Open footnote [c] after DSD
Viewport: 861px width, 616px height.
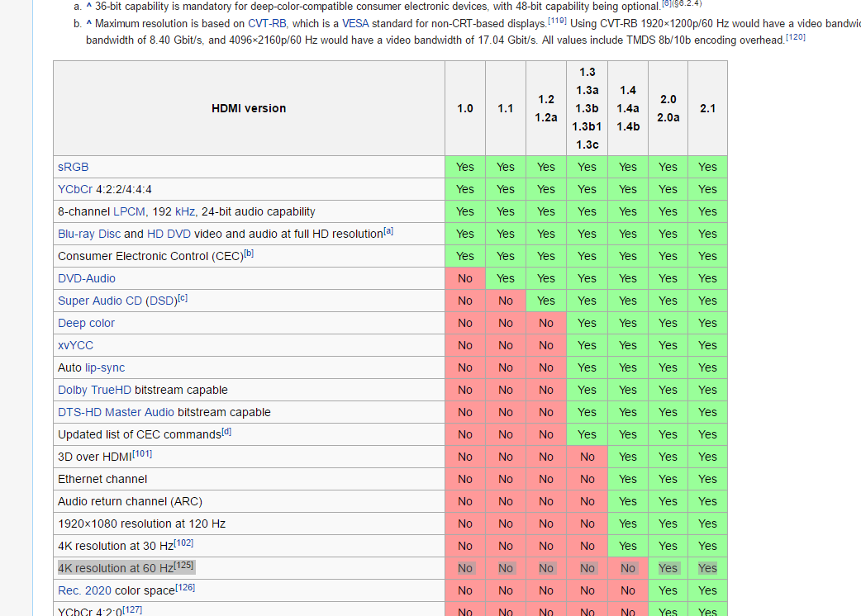[183, 298]
